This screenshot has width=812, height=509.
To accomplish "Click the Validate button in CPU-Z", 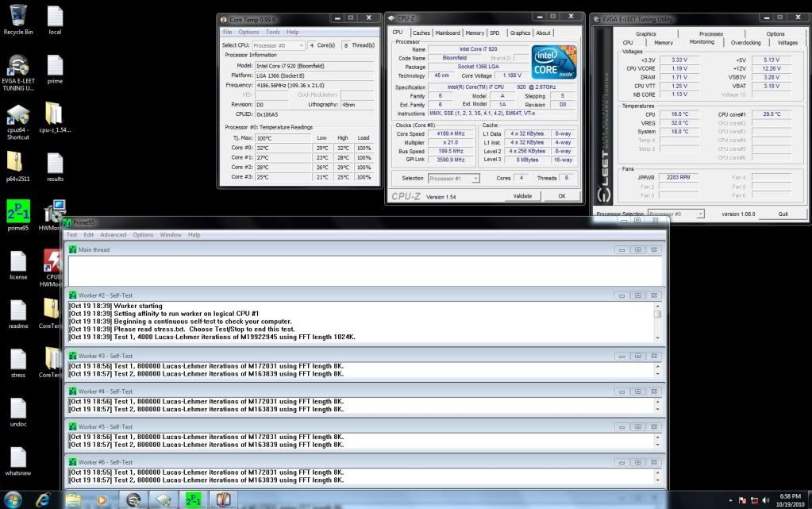I will pyautogui.click(x=522, y=196).
